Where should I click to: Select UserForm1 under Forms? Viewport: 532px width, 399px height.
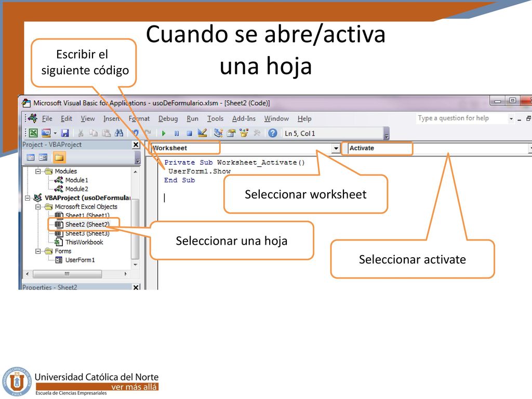(80, 260)
